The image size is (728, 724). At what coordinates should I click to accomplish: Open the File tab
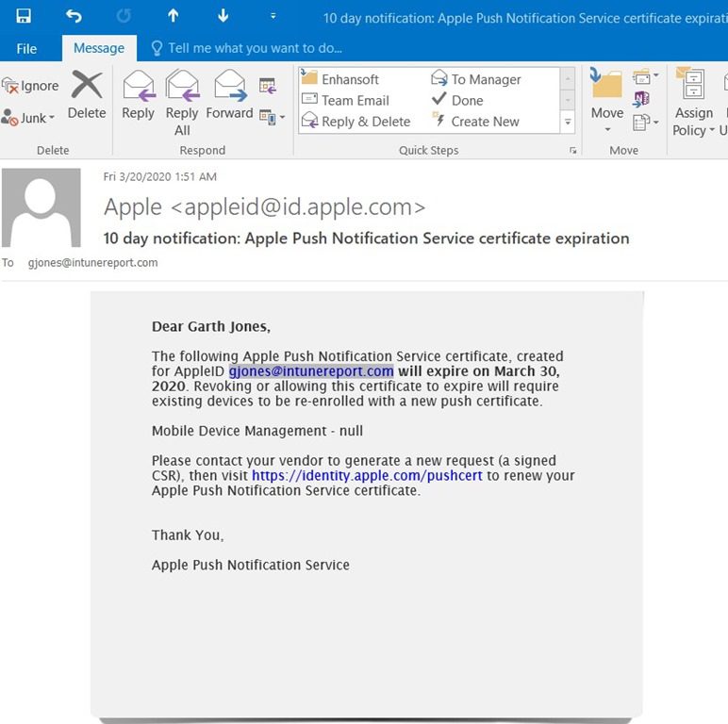(26, 48)
